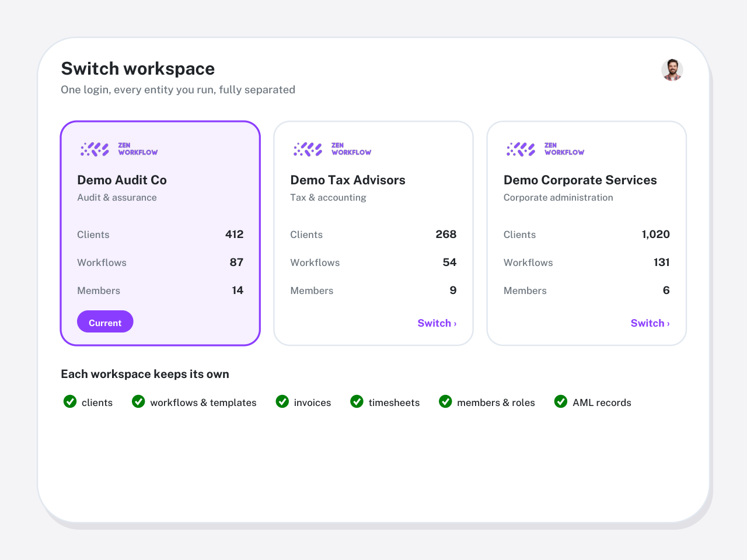Click the invoices text
Screen dimensions: 747x560
[x=312, y=402]
